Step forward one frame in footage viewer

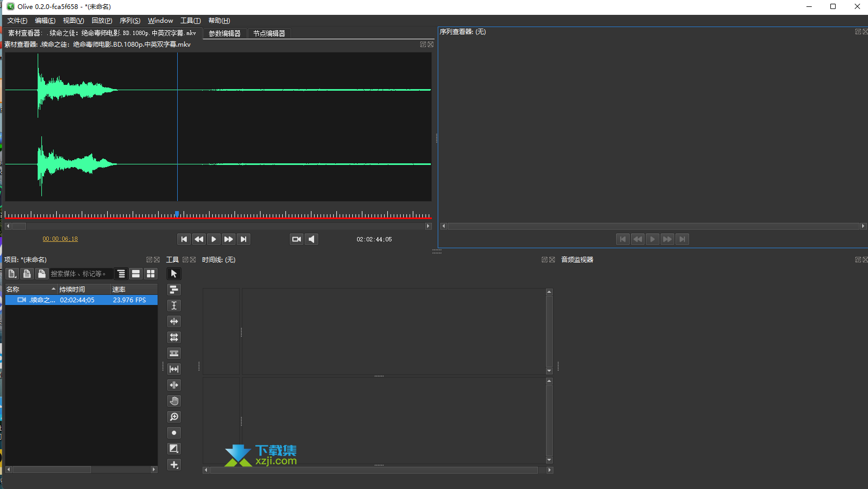[228, 239]
